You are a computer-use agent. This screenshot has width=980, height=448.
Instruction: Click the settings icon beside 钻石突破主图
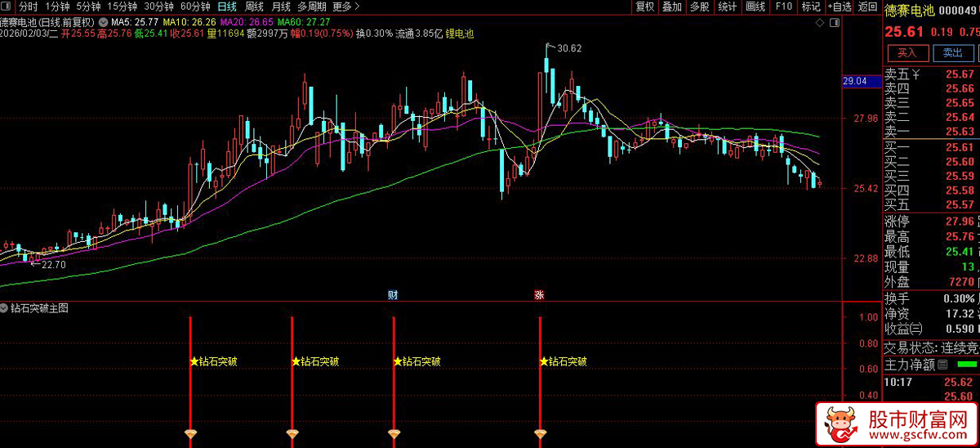tap(5, 308)
